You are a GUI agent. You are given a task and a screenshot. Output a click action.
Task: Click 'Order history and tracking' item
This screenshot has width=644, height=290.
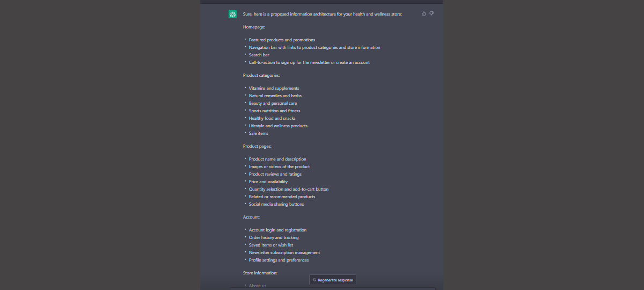[x=274, y=237]
